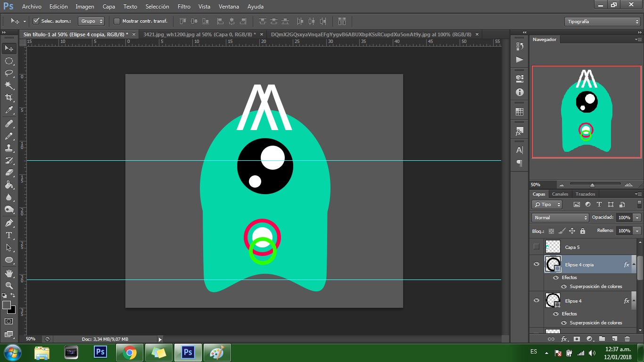Open the Filtro menu
Image resolution: width=644 pixels, height=362 pixels.
[x=184, y=7]
